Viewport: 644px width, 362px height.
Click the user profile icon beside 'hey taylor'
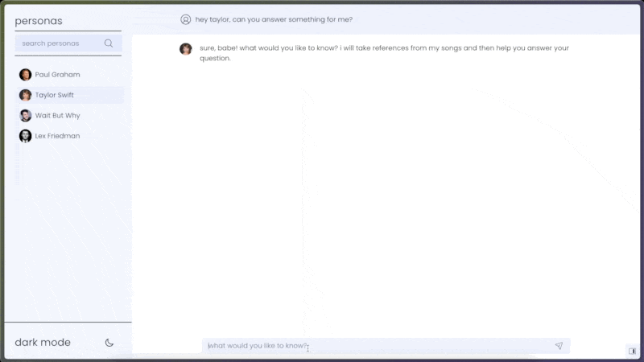186,19
